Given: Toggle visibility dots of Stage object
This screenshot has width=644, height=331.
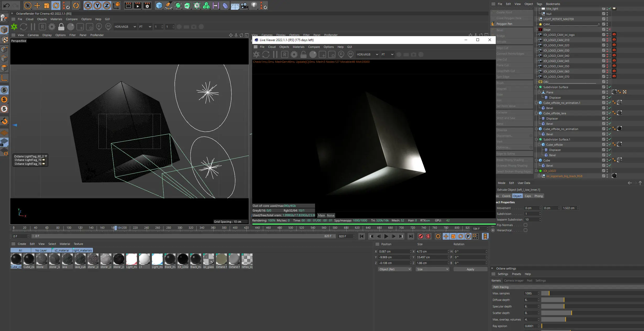Looking at the screenshot, I should click(x=607, y=30).
